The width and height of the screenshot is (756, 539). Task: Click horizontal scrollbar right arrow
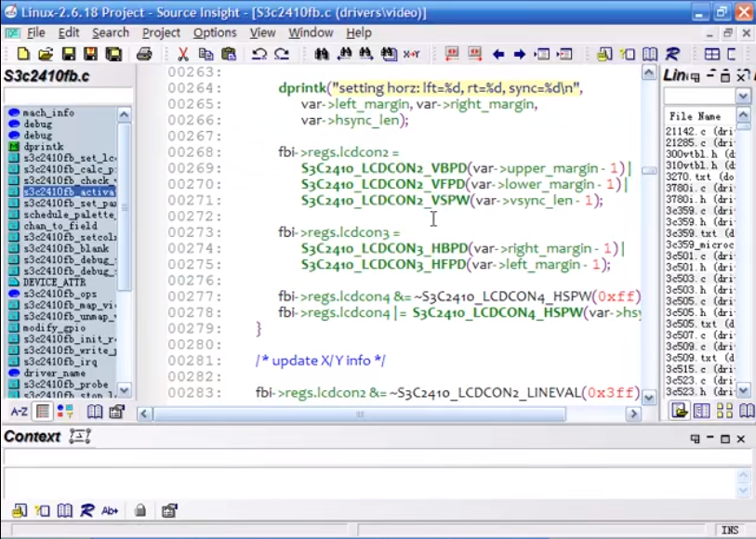[633, 414]
